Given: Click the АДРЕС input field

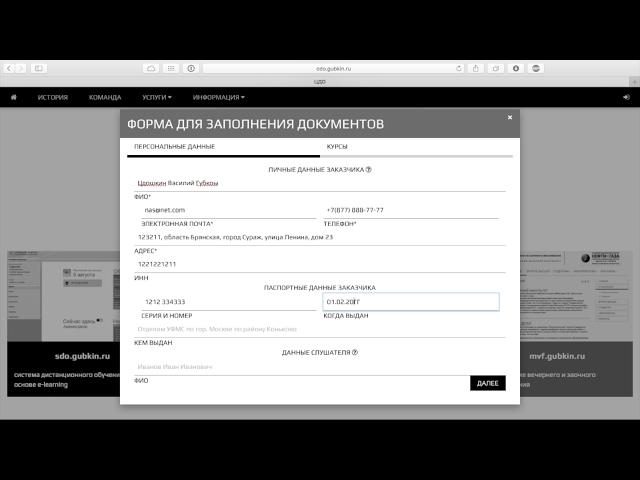Looking at the screenshot, I should point(320,237).
